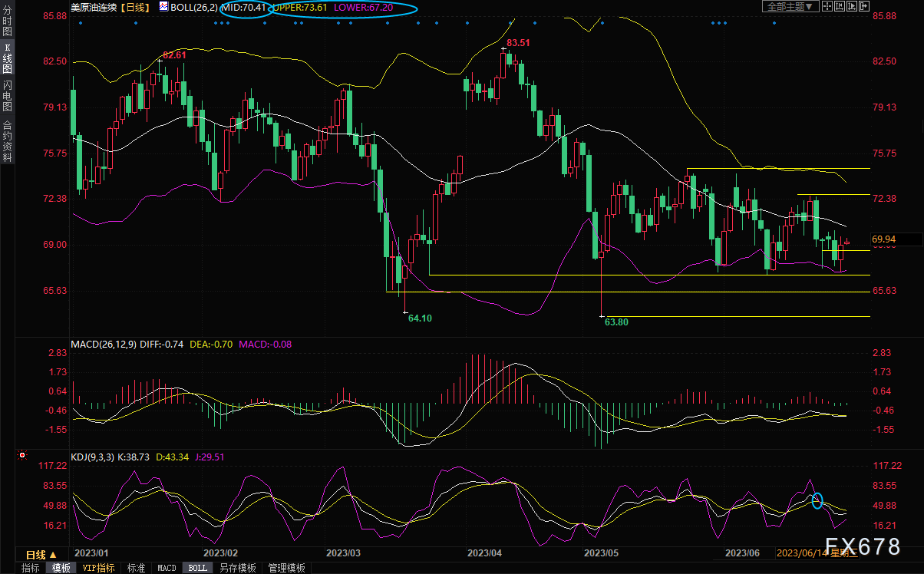Click the chart panel shift-right icon
The image size is (924, 574).
(864, 6)
